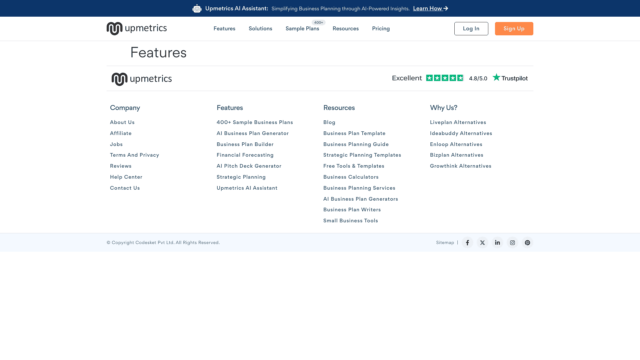
Task: Follow the Learn How link in banner
Action: [430, 8]
